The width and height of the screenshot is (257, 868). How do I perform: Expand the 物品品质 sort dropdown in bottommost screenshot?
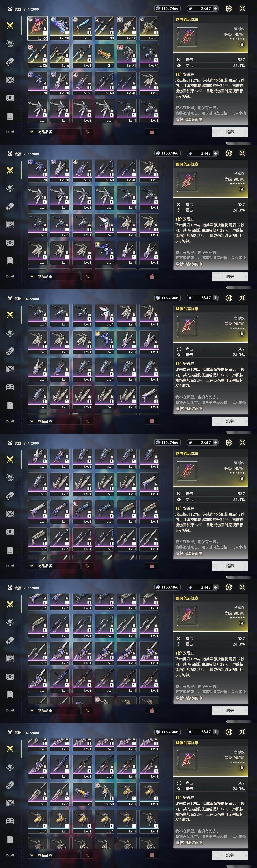pyautogui.click(x=54, y=855)
